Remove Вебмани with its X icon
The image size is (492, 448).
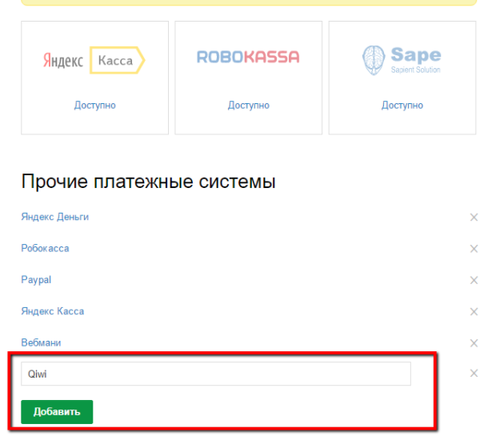pos(474,343)
